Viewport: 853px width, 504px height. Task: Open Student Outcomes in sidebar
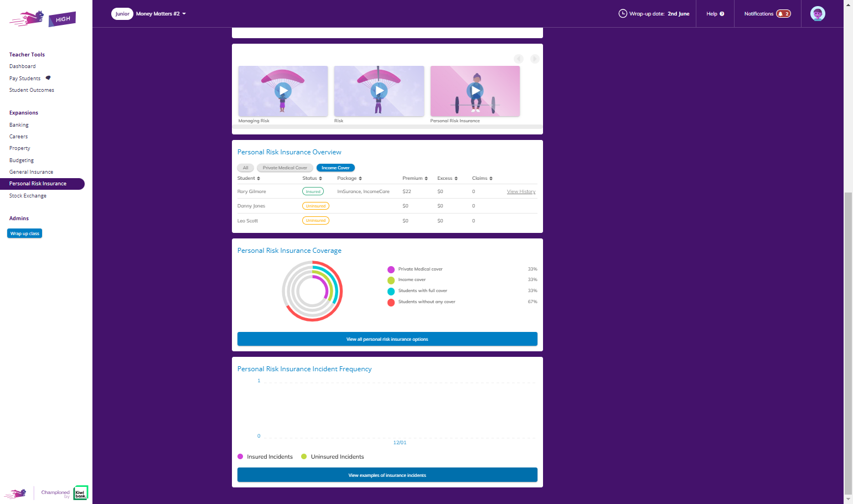pos(32,90)
